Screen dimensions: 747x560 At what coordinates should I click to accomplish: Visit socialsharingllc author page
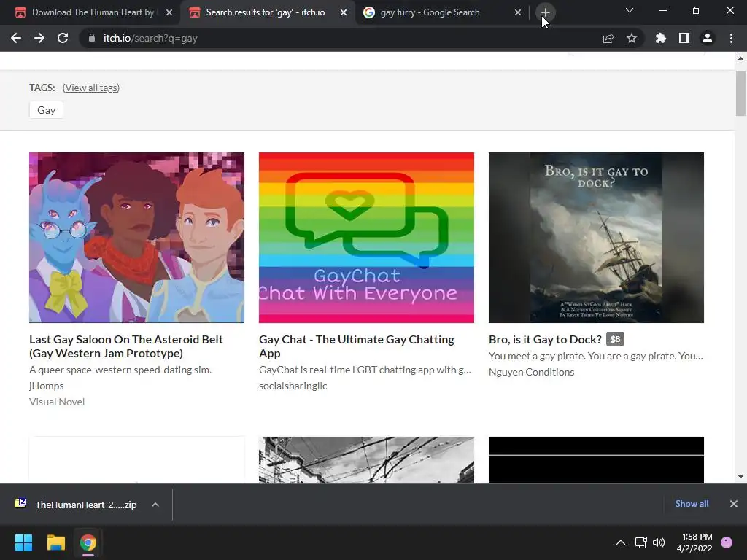point(293,386)
